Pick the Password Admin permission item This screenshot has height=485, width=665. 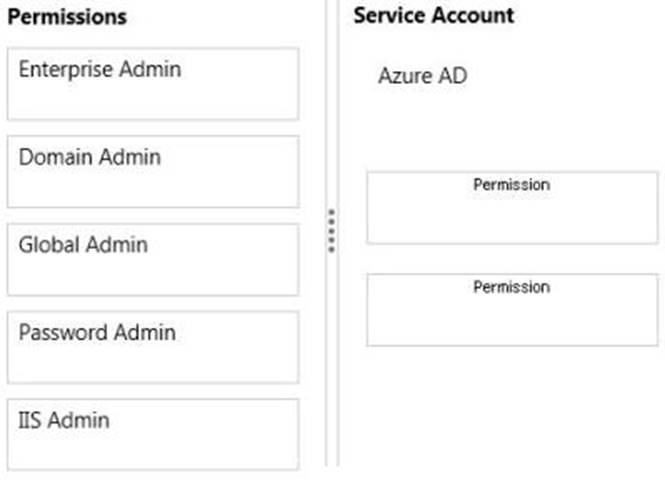pyautogui.click(x=152, y=347)
